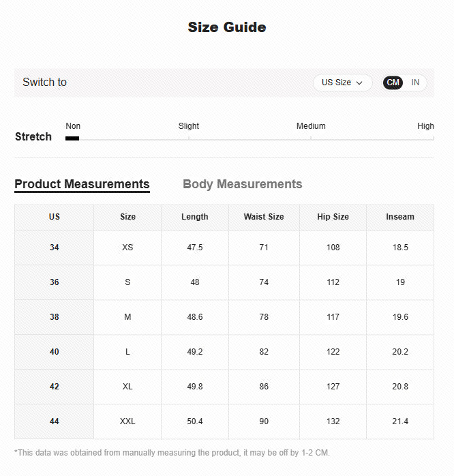
Task: Click the Slight stretch level label
Action: pos(189,126)
